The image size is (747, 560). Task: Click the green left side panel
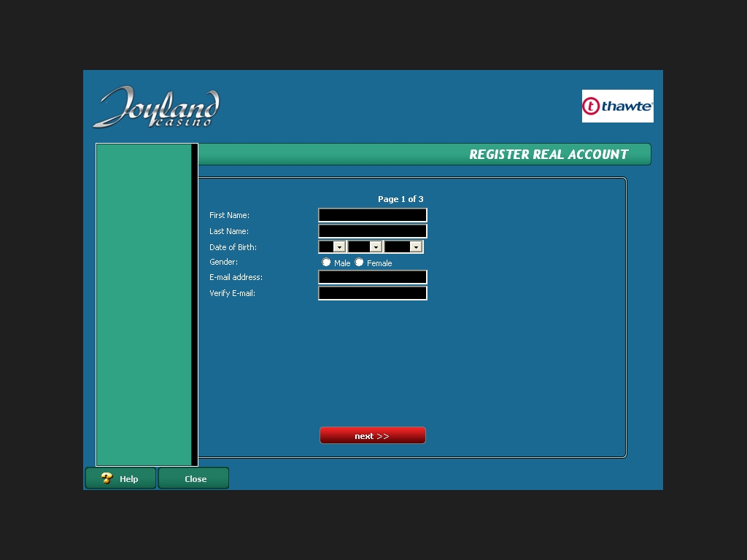tap(144, 304)
